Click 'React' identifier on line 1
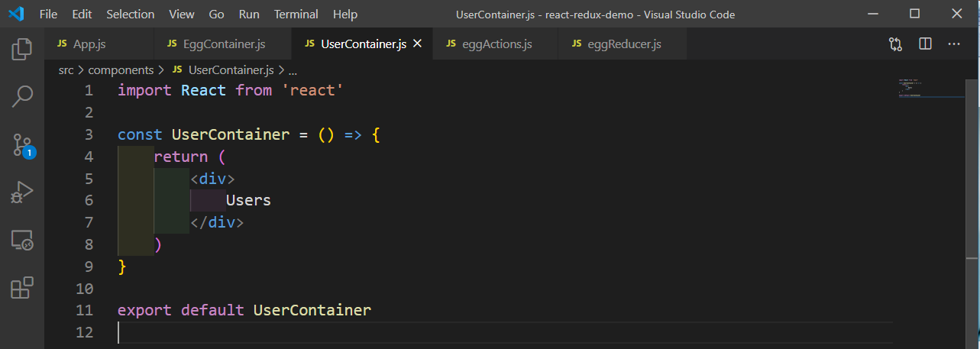The height and width of the screenshot is (349, 980). coord(203,90)
